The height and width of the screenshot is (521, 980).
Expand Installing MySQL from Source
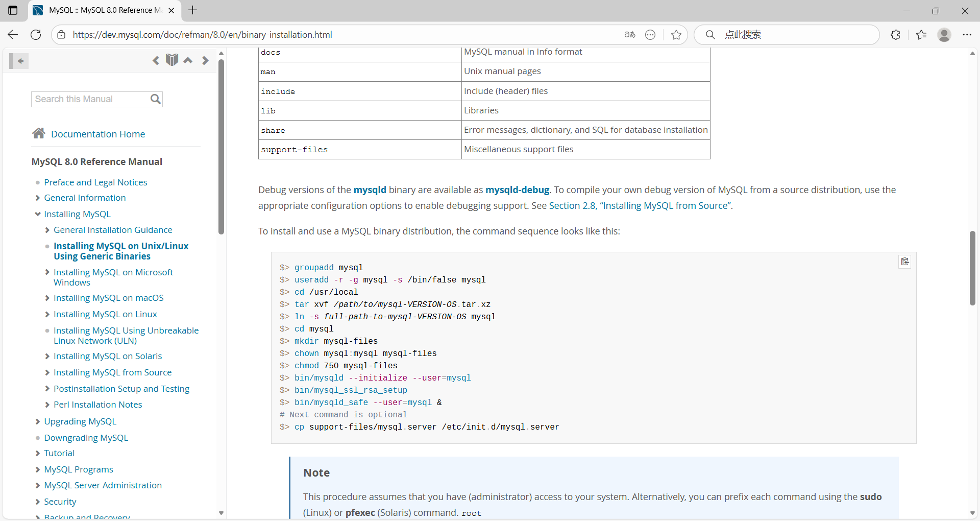pyautogui.click(x=47, y=373)
